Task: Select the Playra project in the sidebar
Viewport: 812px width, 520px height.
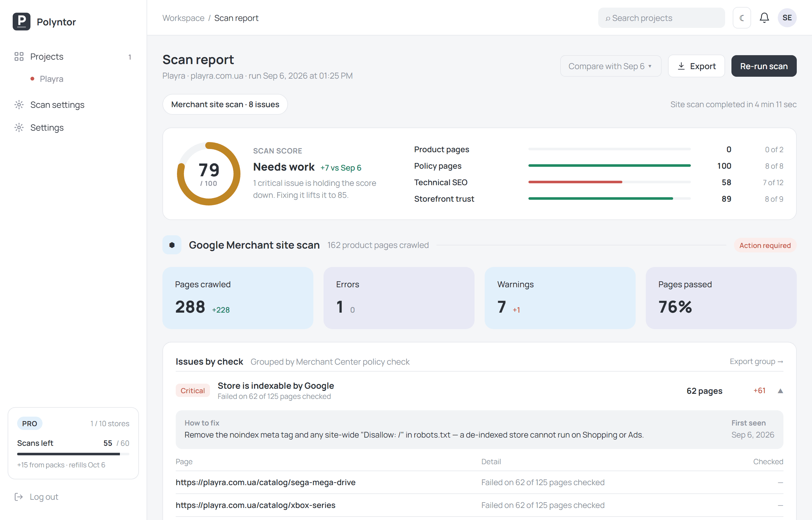Action: pyautogui.click(x=52, y=79)
